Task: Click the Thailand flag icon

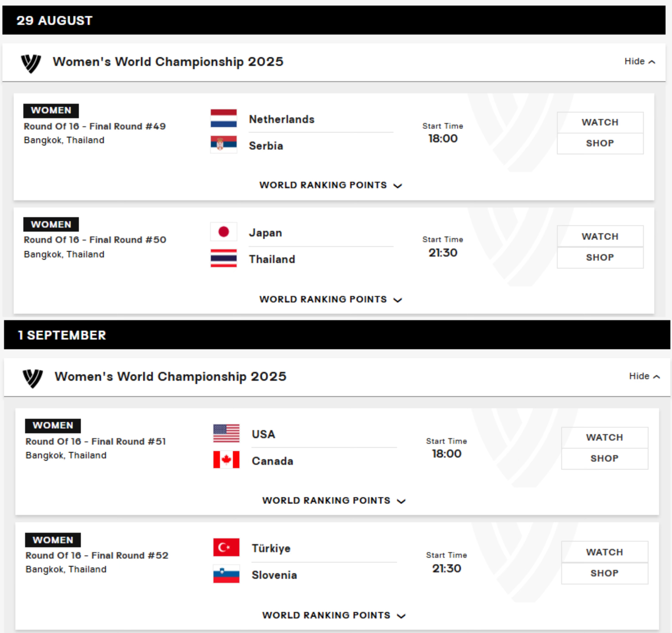Action: 223,258
